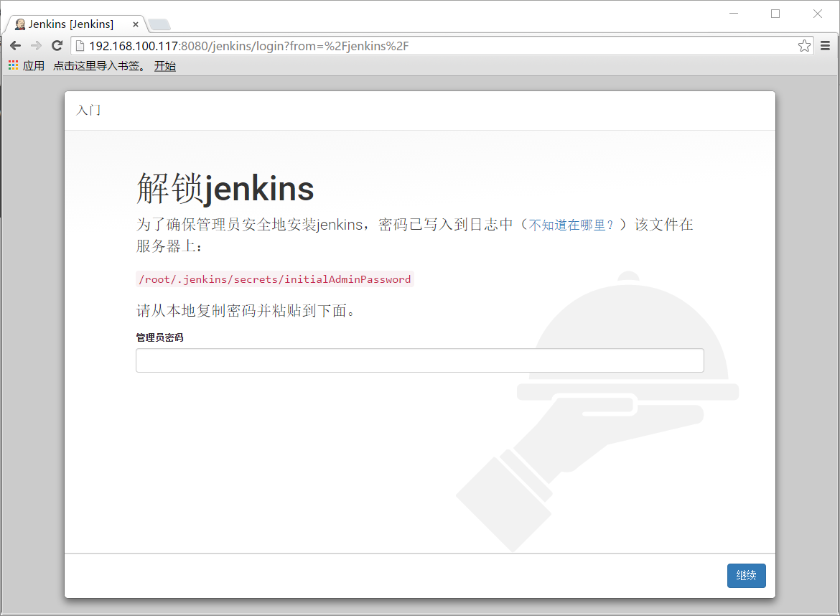The height and width of the screenshot is (616, 840).
Task: Focus the 管理员密码 password field
Action: click(x=419, y=360)
